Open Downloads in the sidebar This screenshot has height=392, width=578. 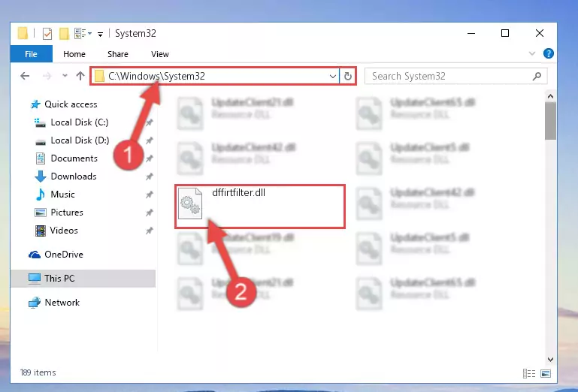coord(74,176)
